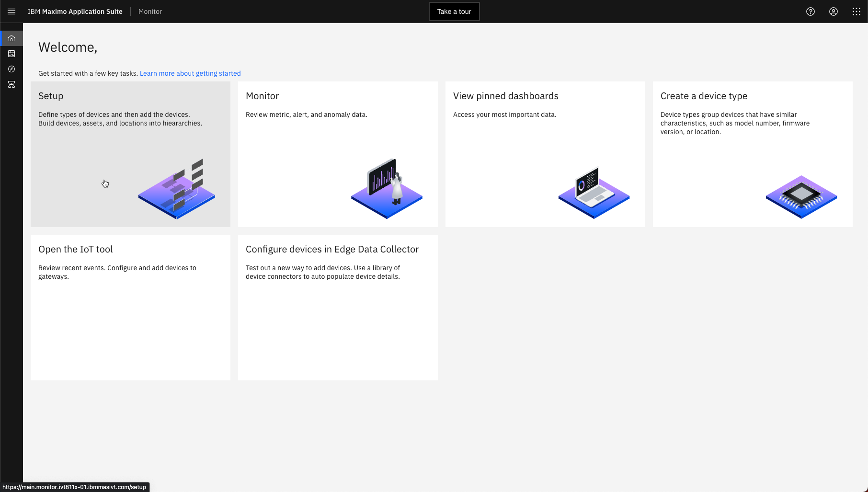
Task: Click the device type chip illustration
Action: tap(801, 197)
